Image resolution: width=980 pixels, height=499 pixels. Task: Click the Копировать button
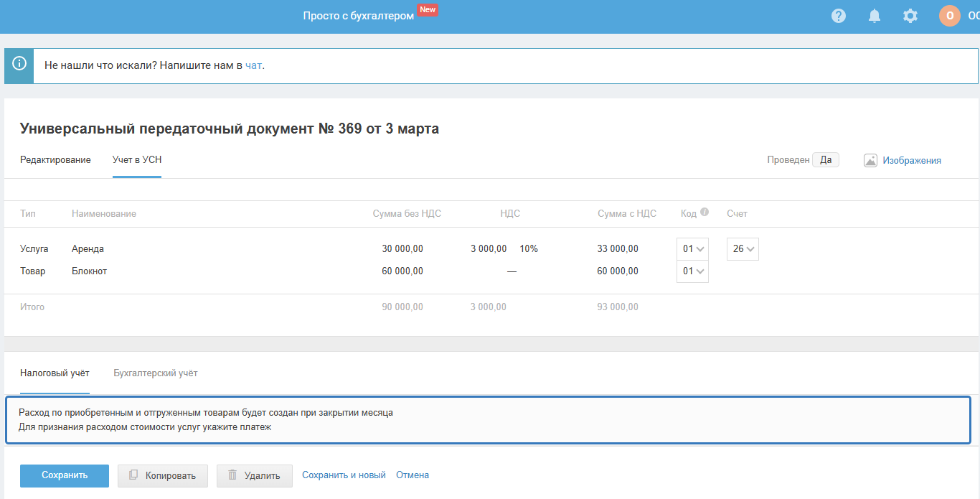(x=162, y=475)
